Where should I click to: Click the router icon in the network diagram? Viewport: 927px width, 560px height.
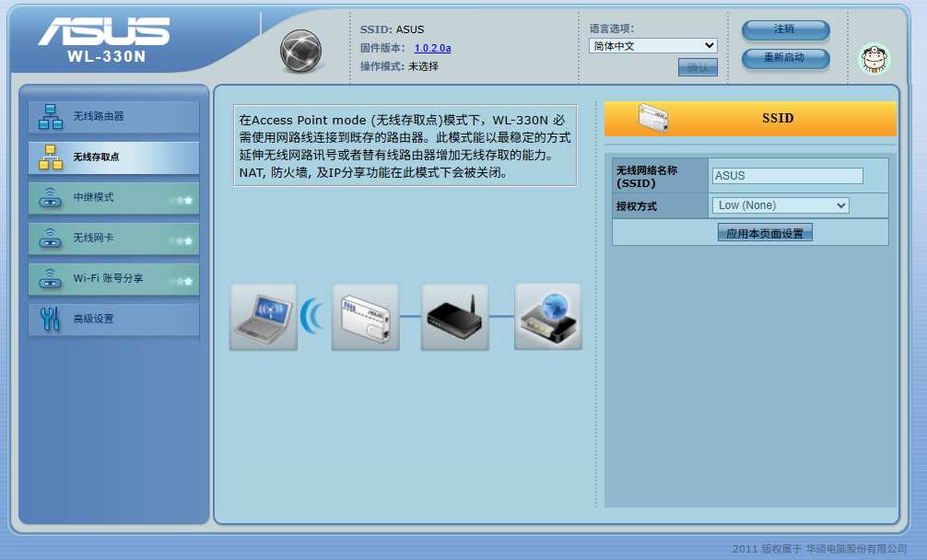454,317
